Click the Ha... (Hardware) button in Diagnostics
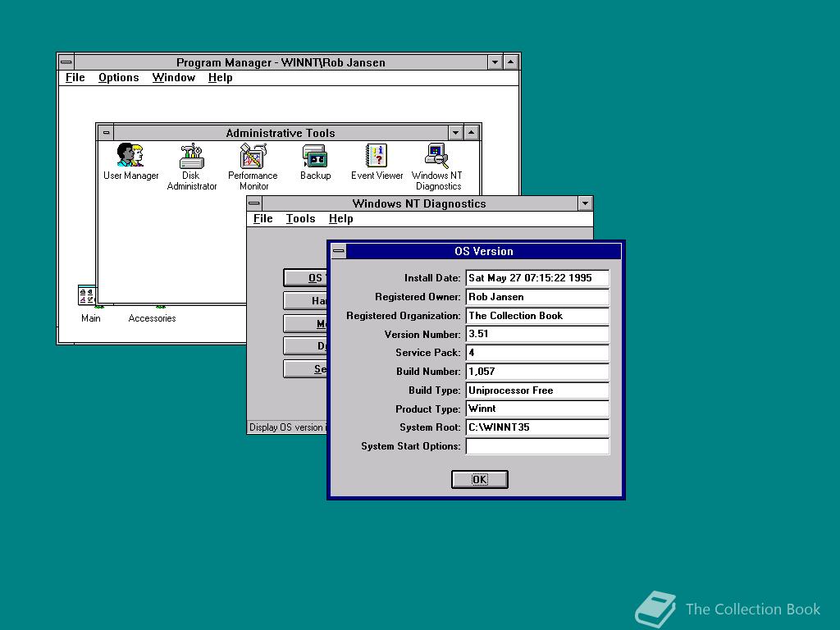The width and height of the screenshot is (840, 630). (x=305, y=300)
